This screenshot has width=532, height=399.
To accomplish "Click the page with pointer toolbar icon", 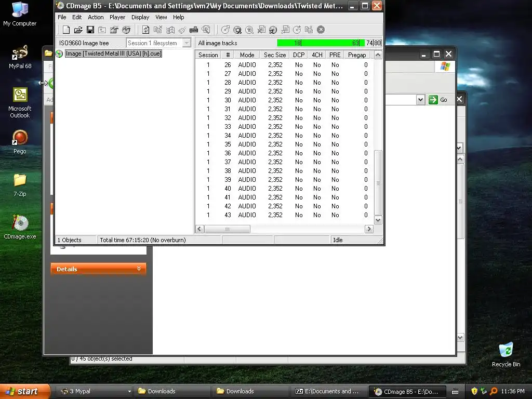I will [x=285, y=30].
